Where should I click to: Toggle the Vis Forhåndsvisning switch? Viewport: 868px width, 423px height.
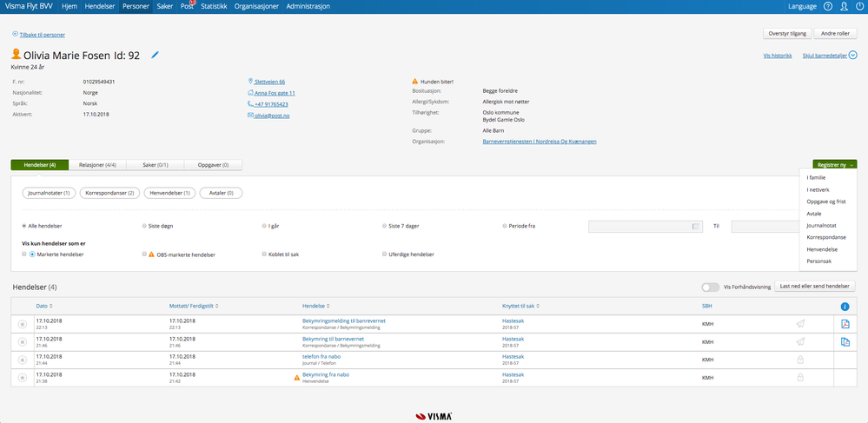point(710,288)
